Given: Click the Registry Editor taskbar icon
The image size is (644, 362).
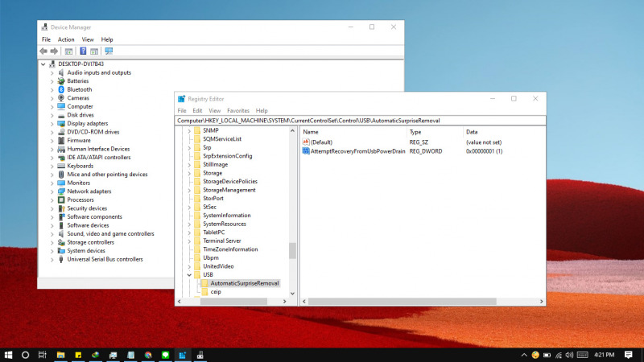Looking at the screenshot, I should pyautogui.click(x=183, y=355).
